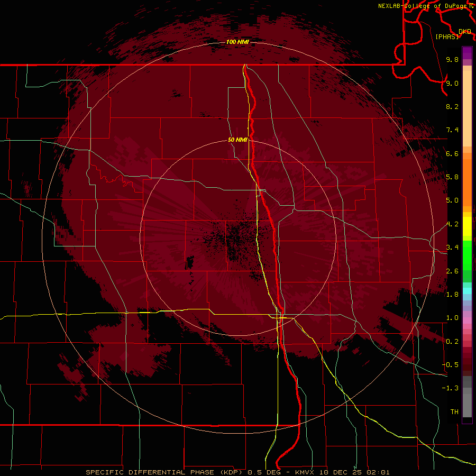Click the 9.0 value on the color scale
The image size is (476, 476).
point(452,83)
